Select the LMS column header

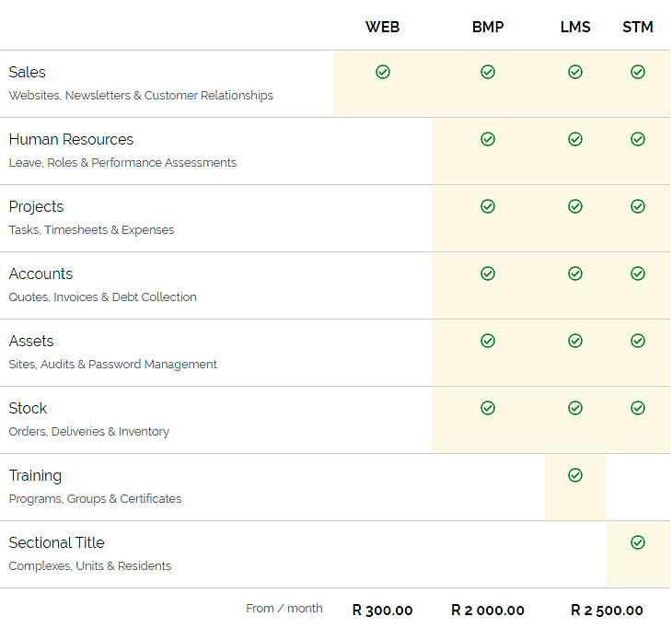point(575,27)
